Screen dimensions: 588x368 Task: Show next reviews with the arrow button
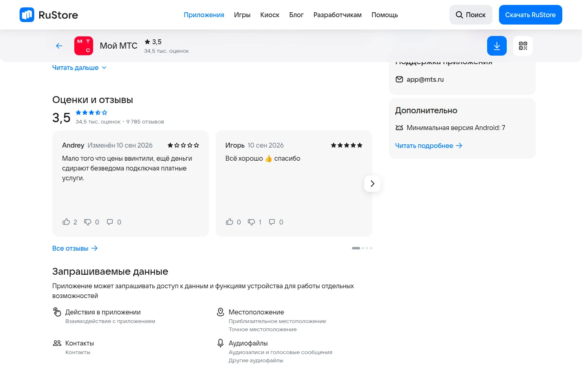(372, 184)
